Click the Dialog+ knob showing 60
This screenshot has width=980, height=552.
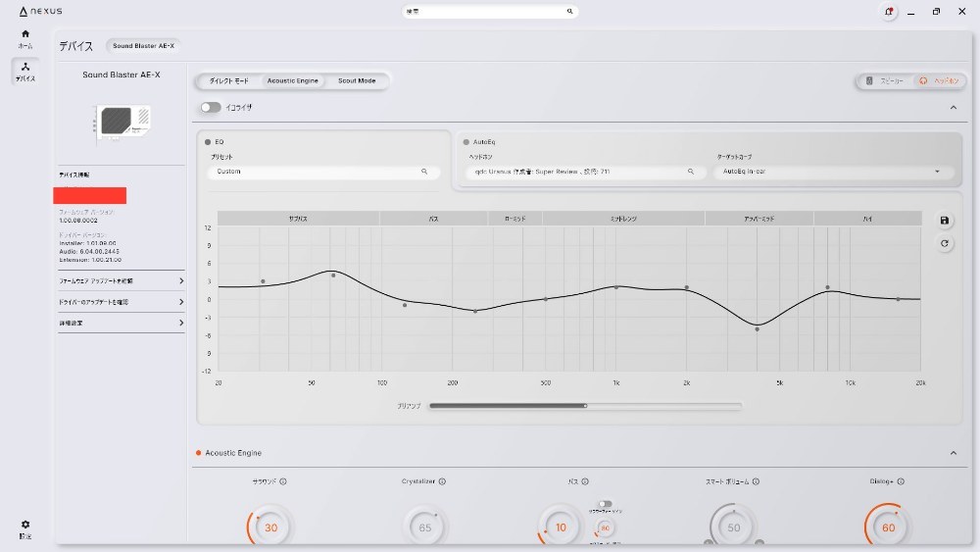[888, 527]
